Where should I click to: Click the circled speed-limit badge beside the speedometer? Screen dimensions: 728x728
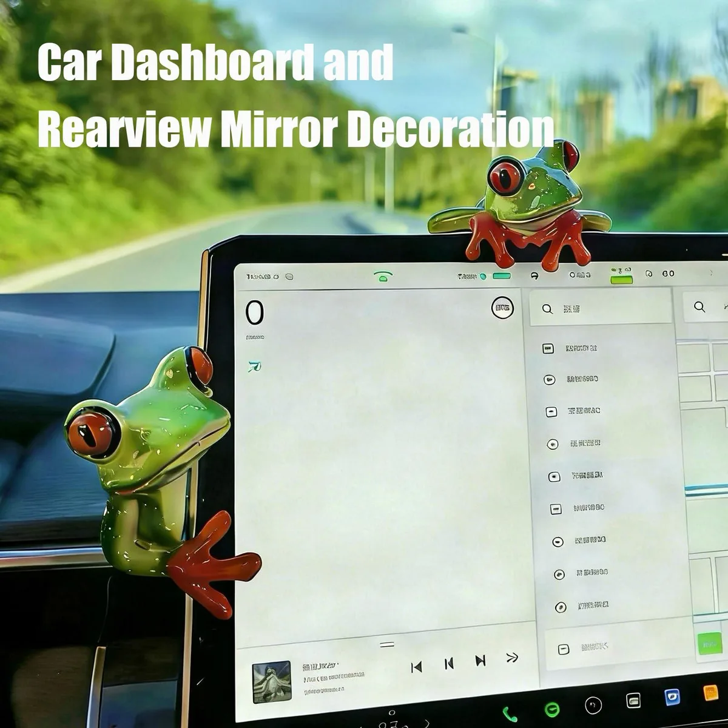tap(502, 309)
